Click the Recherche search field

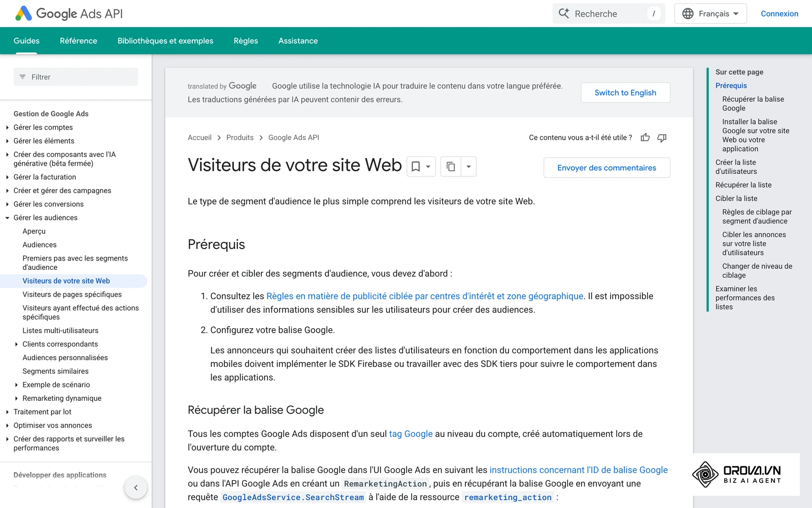point(608,14)
